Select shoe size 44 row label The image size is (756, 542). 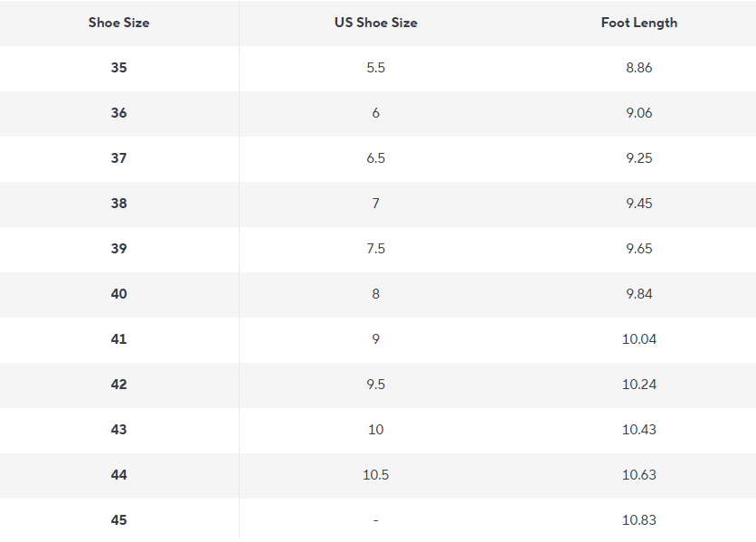(118, 475)
